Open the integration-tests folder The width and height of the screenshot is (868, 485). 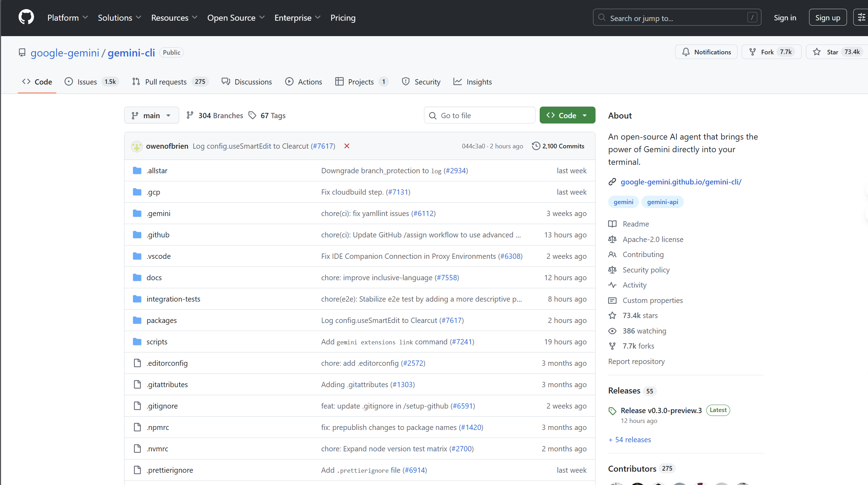tap(173, 299)
